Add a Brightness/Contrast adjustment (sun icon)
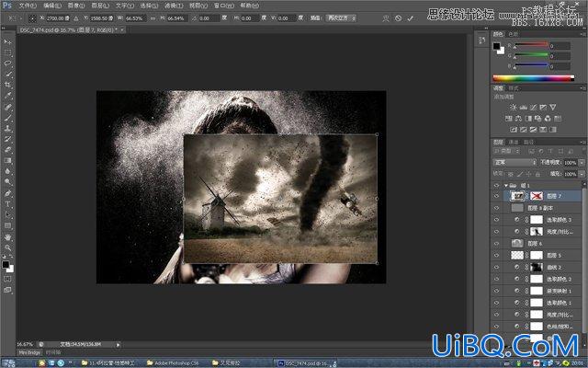This screenshot has width=588, height=368. (514, 107)
